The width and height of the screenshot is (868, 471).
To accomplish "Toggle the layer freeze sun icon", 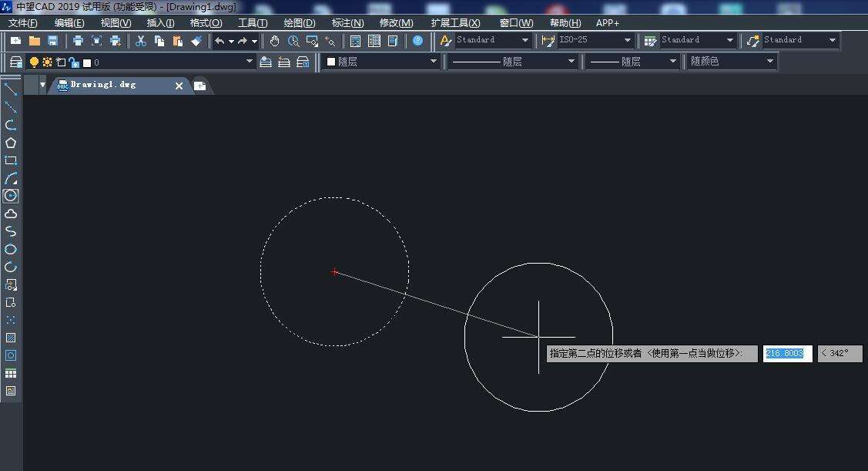I will coord(47,62).
